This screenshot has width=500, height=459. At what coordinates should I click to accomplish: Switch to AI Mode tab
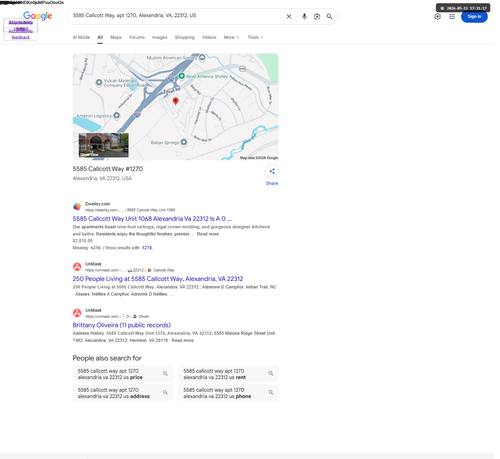(81, 37)
